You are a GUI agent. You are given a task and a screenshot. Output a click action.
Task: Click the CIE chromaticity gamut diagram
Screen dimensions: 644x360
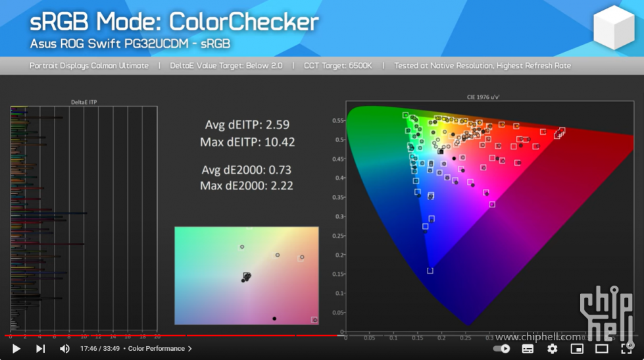(489, 217)
